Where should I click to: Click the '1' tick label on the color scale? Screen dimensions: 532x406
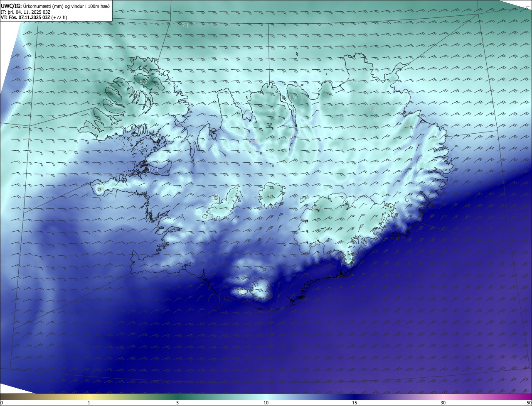click(89, 403)
